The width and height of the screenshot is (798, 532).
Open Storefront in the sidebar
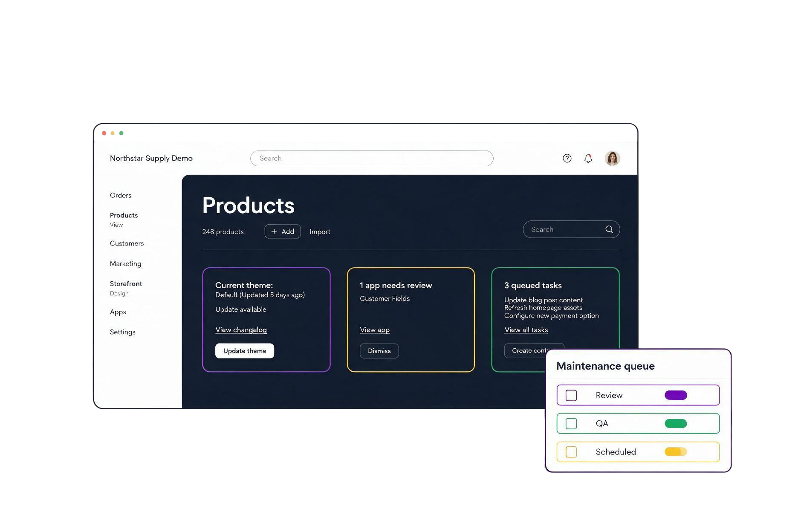click(x=126, y=283)
